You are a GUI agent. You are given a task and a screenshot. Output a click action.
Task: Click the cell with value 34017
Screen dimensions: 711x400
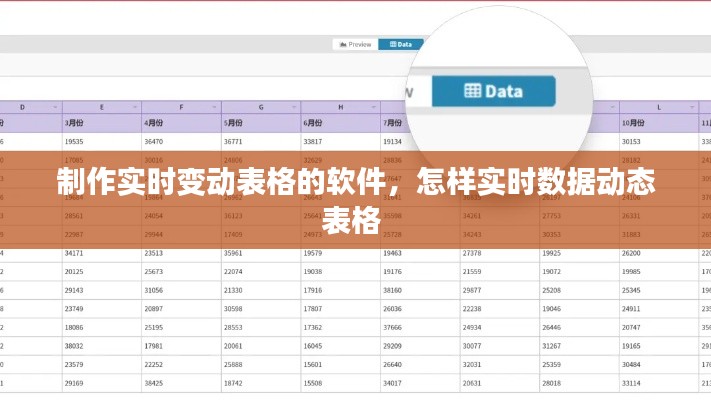tap(393, 382)
